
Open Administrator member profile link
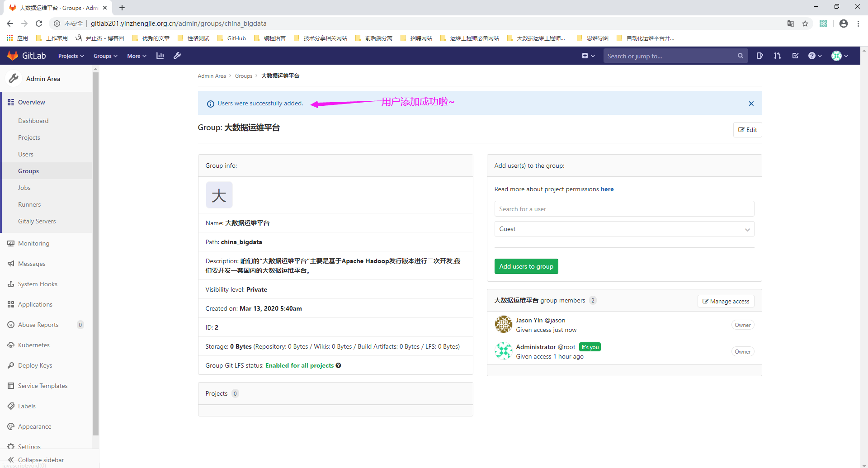[536, 347]
